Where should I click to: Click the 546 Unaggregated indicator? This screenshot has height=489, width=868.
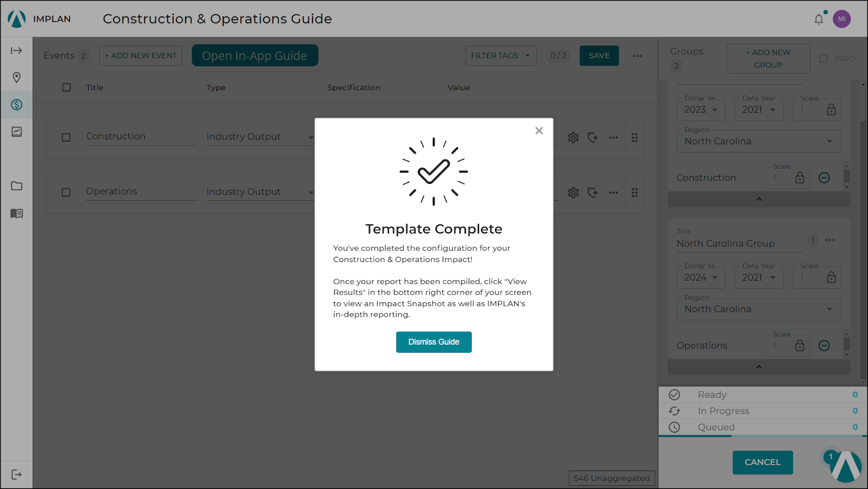point(611,478)
